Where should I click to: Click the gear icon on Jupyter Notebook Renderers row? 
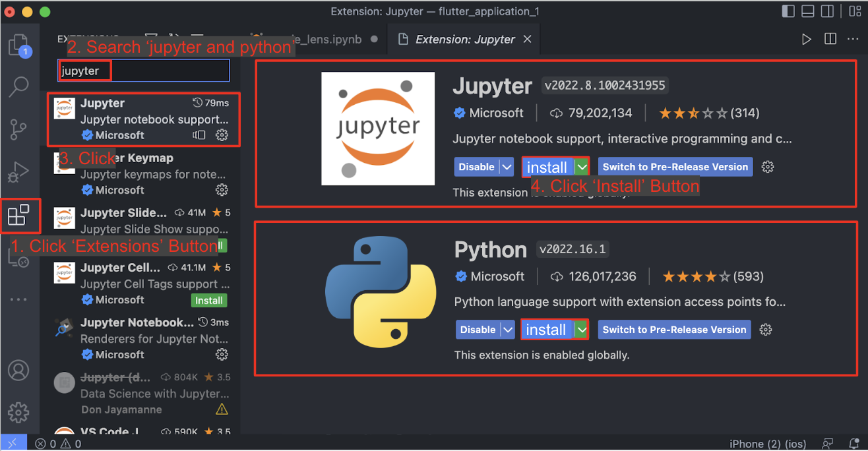(222, 355)
